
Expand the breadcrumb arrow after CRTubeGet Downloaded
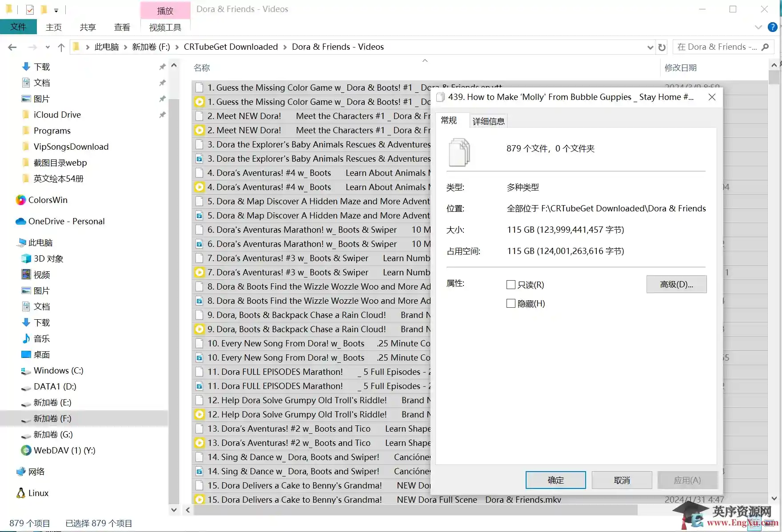coord(285,47)
